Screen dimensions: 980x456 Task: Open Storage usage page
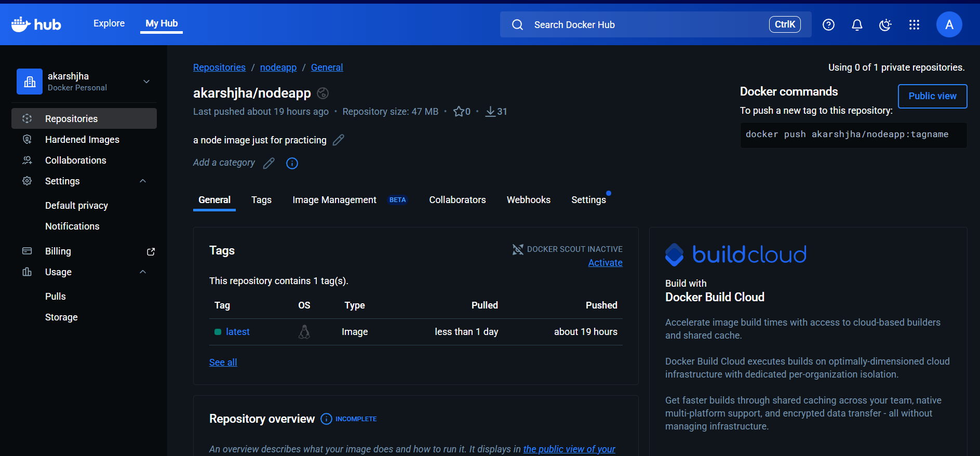click(61, 317)
